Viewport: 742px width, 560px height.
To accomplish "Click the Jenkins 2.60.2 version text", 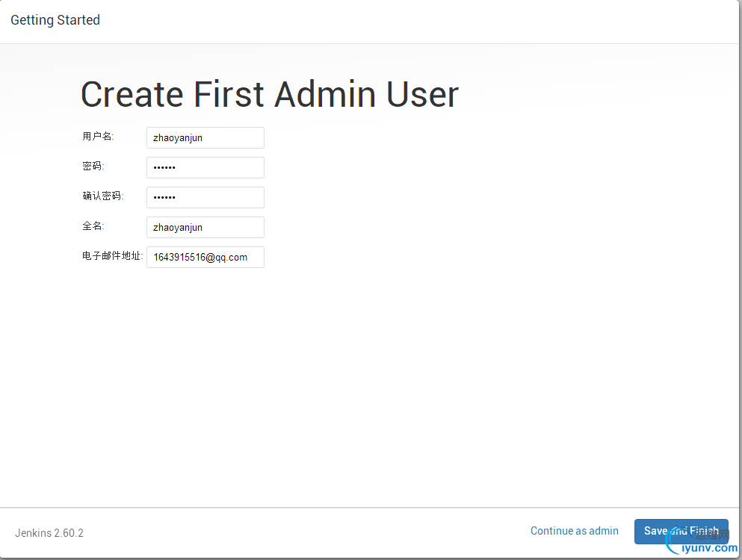I will 49,533.
